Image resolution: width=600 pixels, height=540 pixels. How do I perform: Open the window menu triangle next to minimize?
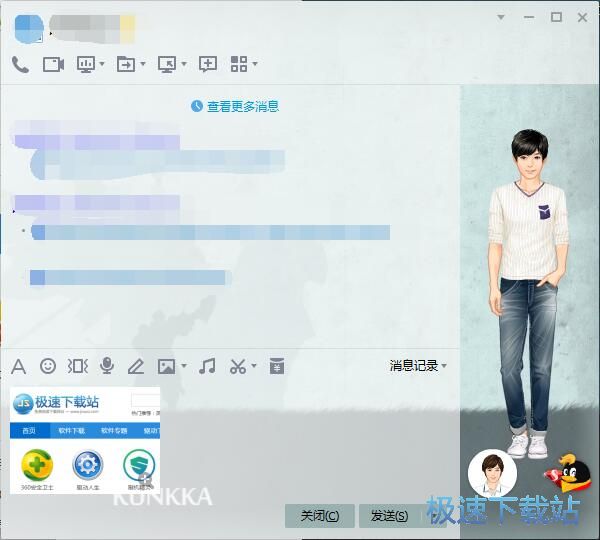[501, 17]
